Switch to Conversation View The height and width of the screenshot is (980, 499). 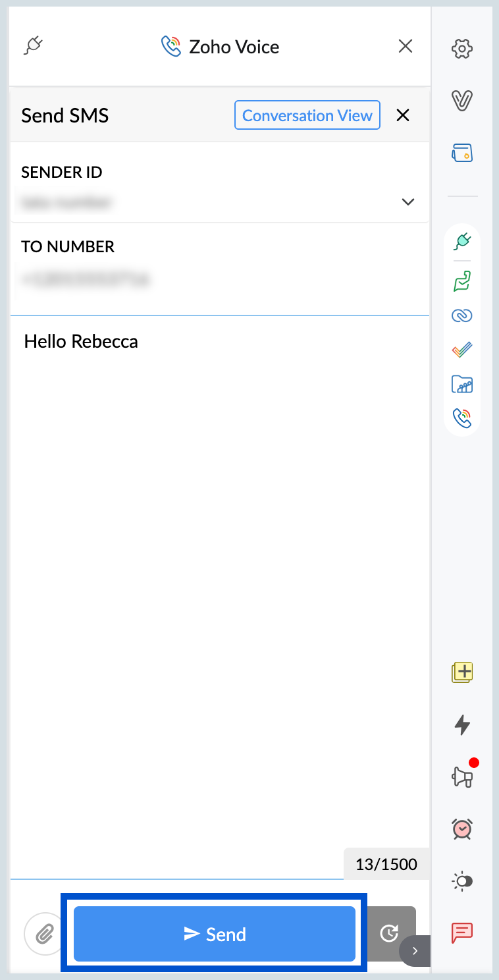click(307, 116)
